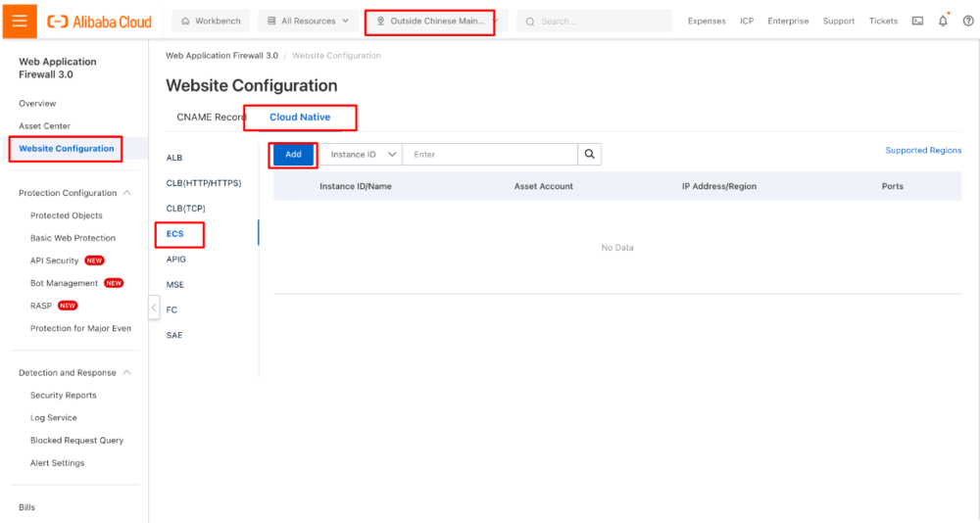This screenshot has width=980, height=523.
Task: Open Bot Management in the sidebar
Action: (64, 283)
